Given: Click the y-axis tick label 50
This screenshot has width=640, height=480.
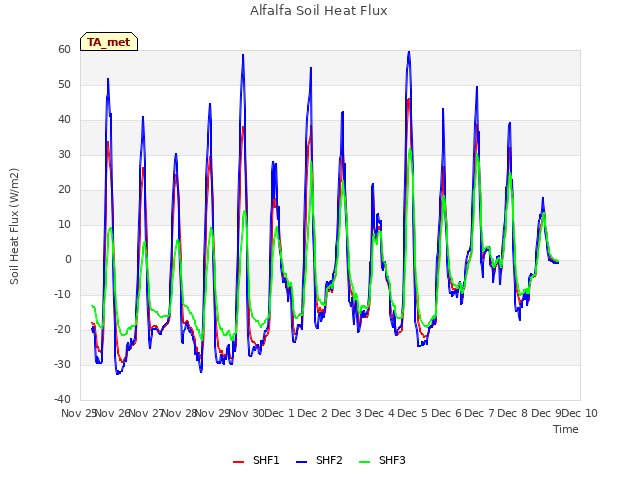Looking at the screenshot, I should pyautogui.click(x=64, y=84).
